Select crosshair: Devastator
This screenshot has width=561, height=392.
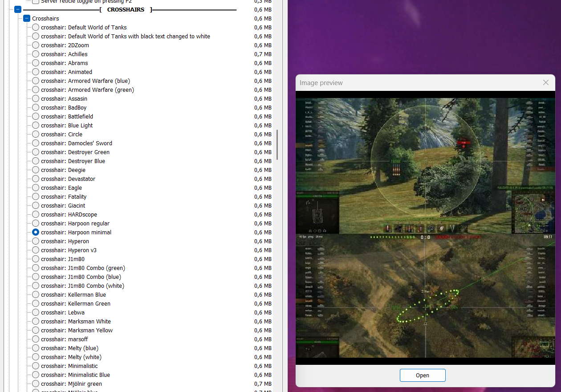pyautogui.click(x=36, y=179)
